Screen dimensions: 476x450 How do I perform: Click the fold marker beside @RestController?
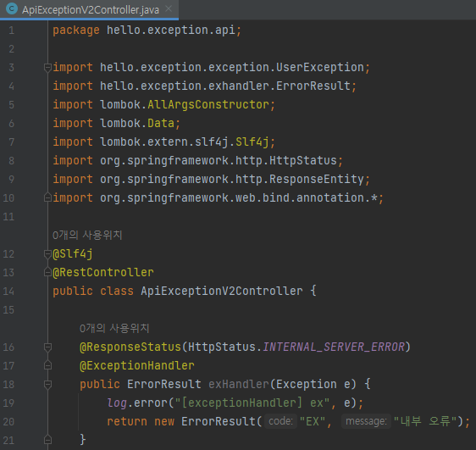pyautogui.click(x=47, y=272)
